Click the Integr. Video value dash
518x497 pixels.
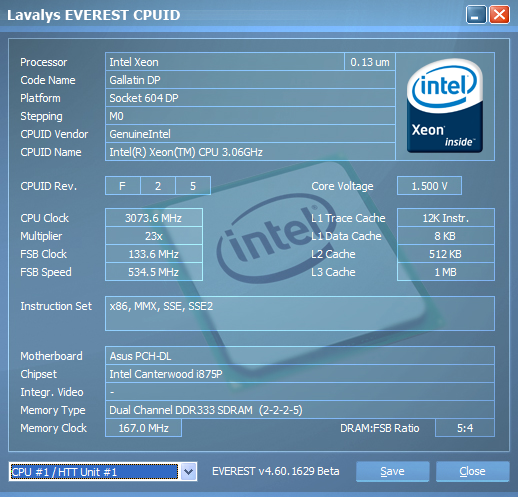[300, 392]
